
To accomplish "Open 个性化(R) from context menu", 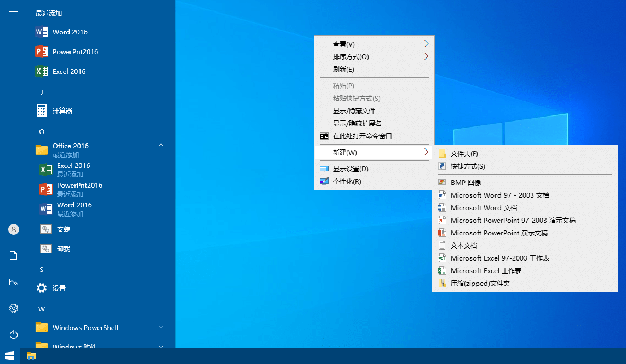I will (x=374, y=182).
